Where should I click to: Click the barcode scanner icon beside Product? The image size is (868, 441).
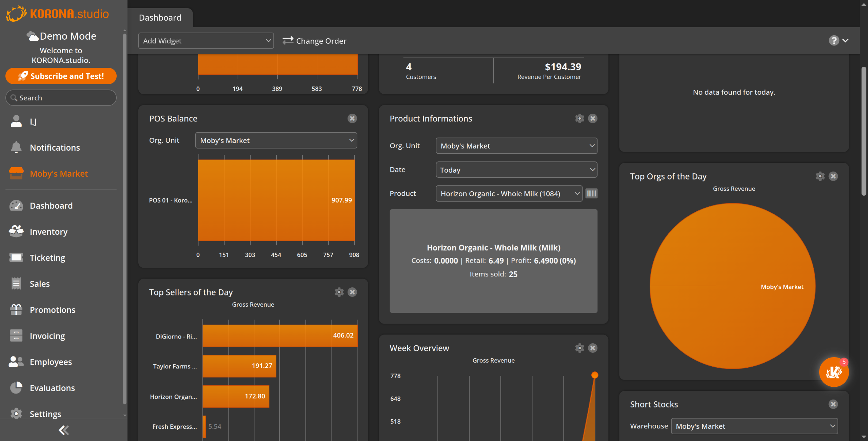(x=591, y=193)
